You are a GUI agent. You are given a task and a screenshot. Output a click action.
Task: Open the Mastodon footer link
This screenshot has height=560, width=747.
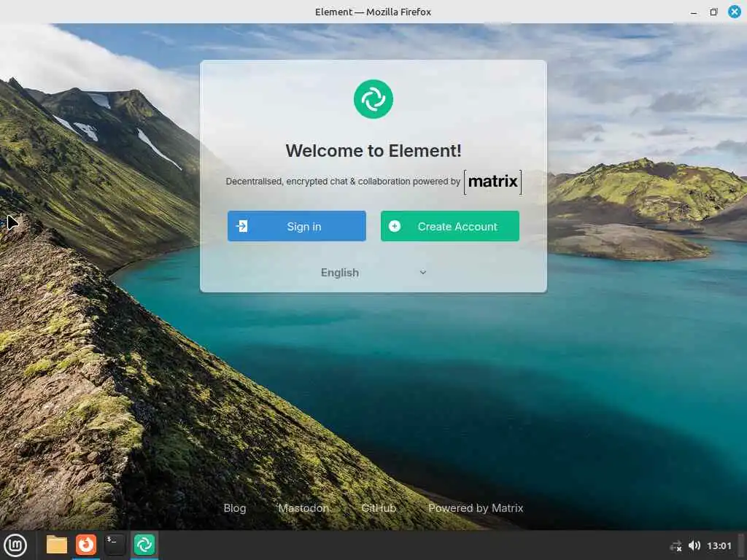(303, 508)
